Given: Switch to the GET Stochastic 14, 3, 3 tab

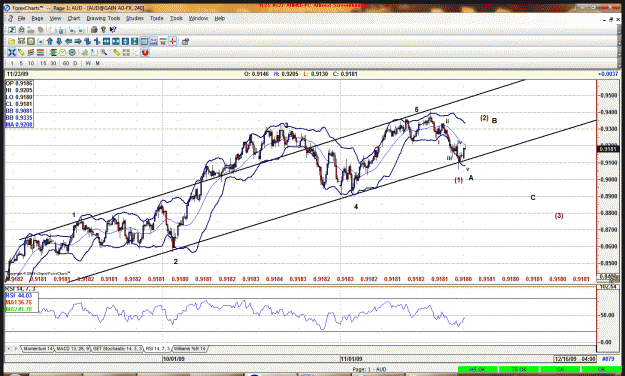Looking at the screenshot, I should click(118, 349).
